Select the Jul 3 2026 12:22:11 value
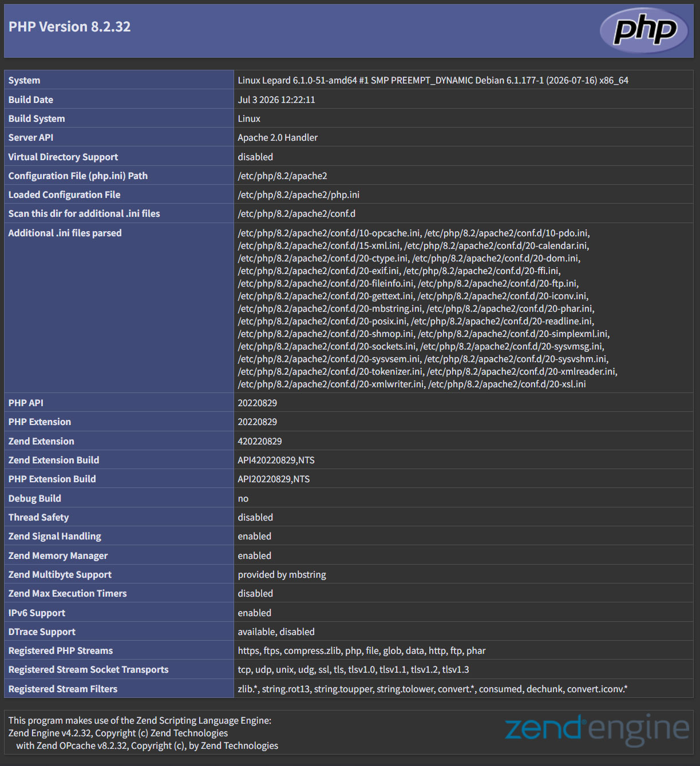The image size is (700, 766). pos(276,100)
